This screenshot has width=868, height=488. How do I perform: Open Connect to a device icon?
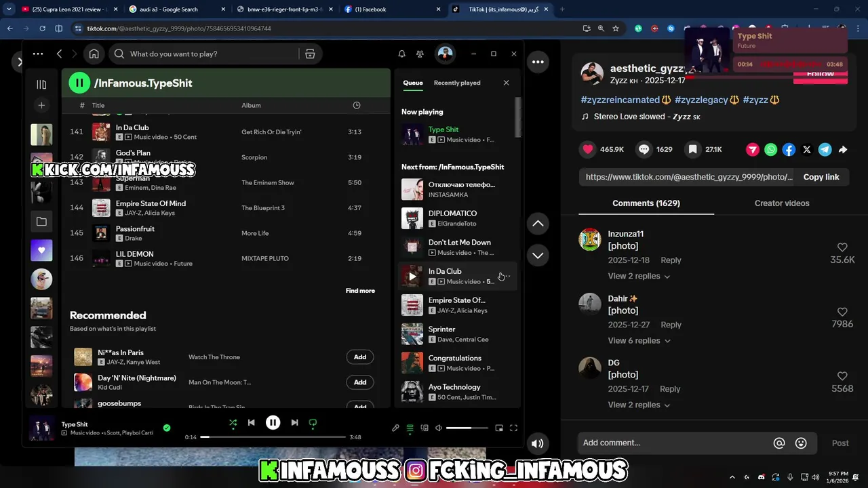click(425, 428)
